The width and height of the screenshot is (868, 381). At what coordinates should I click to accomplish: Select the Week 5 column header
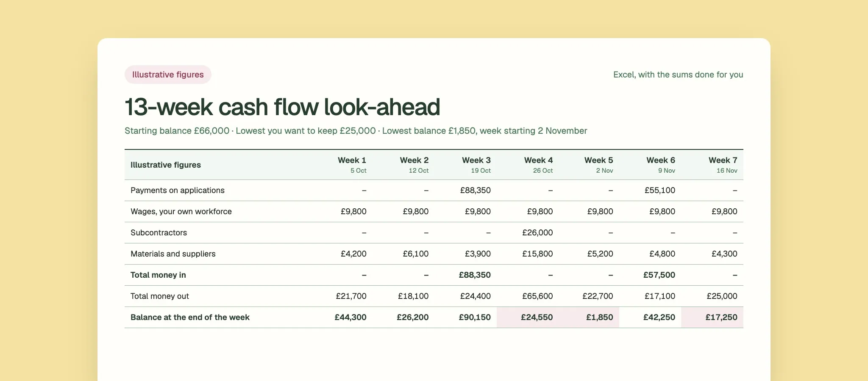tap(589, 165)
